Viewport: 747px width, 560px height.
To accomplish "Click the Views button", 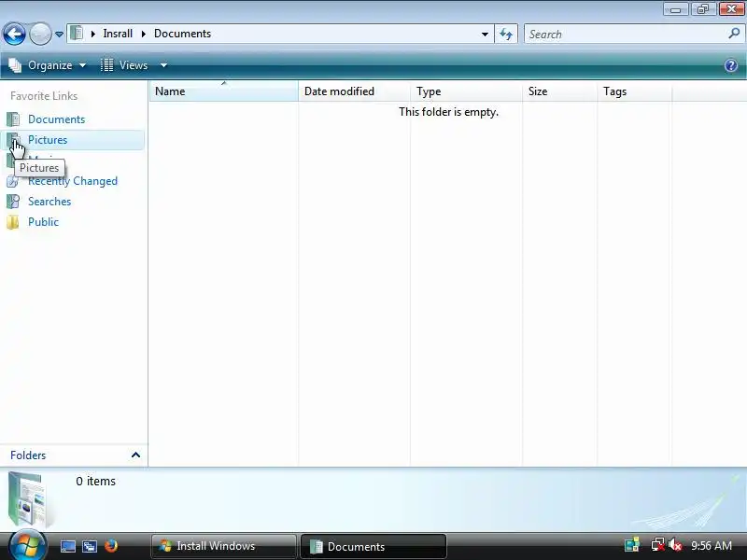I will [x=125, y=65].
